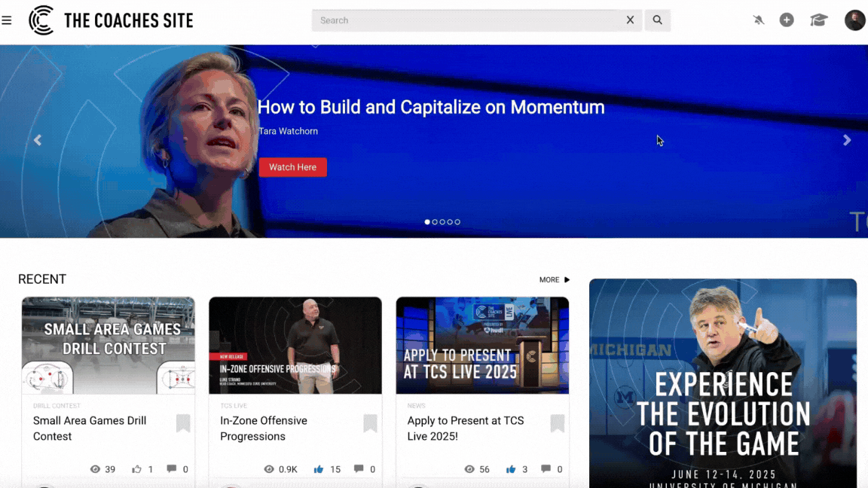
Task: Bookmark the Small Area Games Drill Contest
Action: (183, 423)
